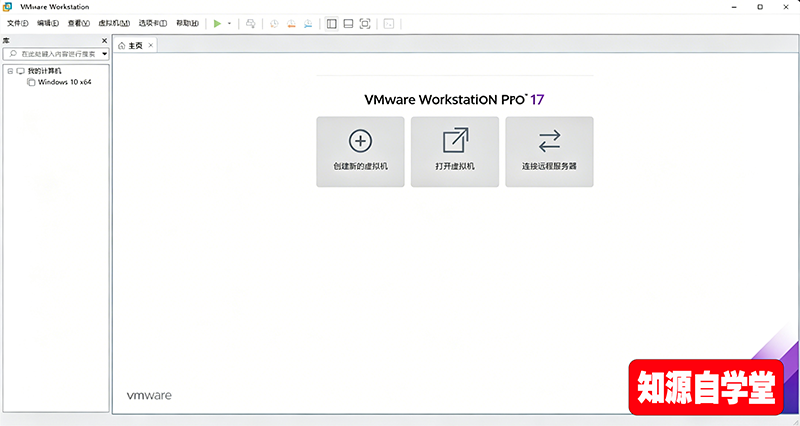Close the 库 library panel
The height and width of the screenshot is (426, 800).
point(105,41)
